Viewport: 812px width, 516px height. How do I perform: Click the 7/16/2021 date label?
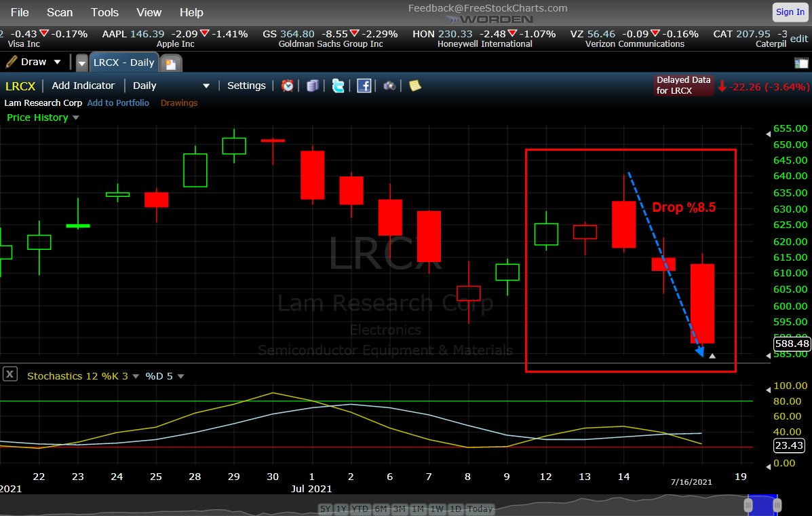pyautogui.click(x=691, y=482)
